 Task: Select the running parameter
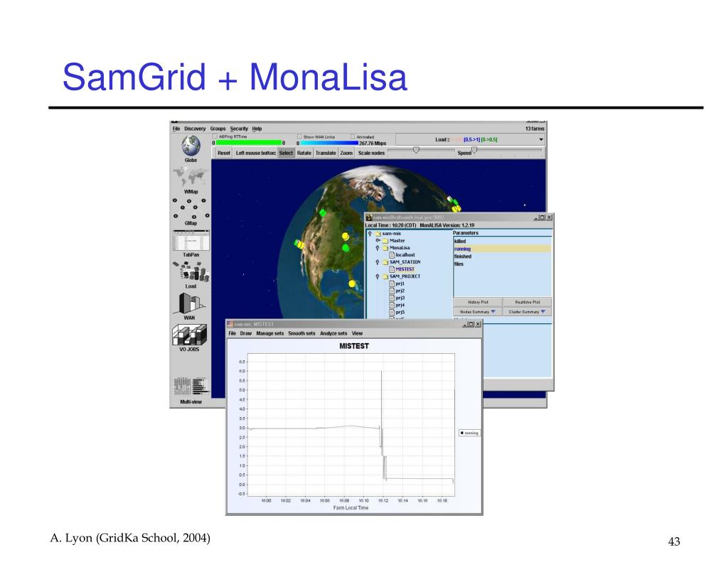point(503,249)
